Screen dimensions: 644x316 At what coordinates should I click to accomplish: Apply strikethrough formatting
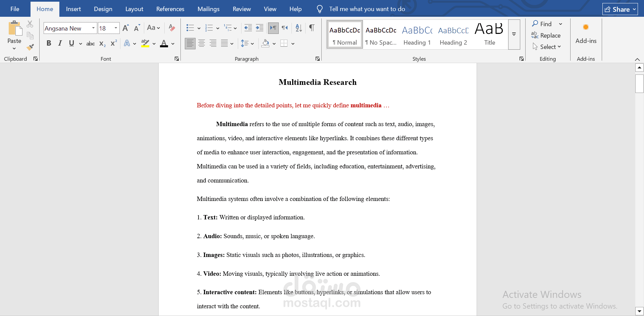coord(90,43)
